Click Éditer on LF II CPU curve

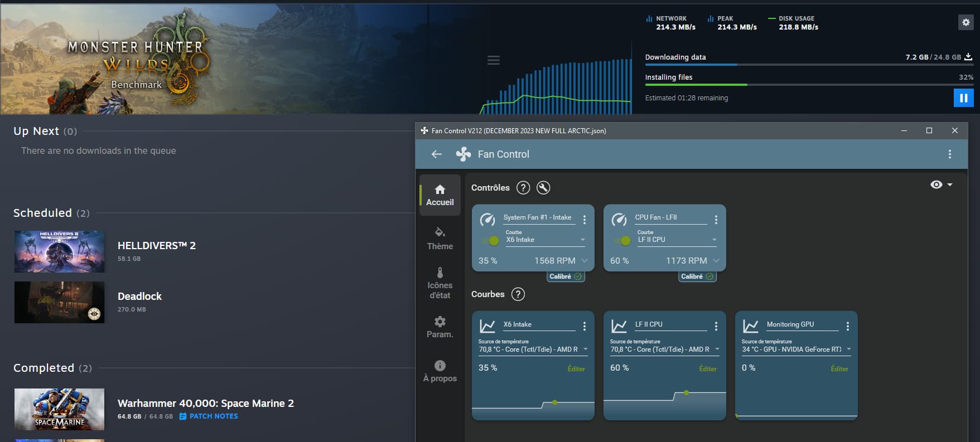(x=708, y=369)
